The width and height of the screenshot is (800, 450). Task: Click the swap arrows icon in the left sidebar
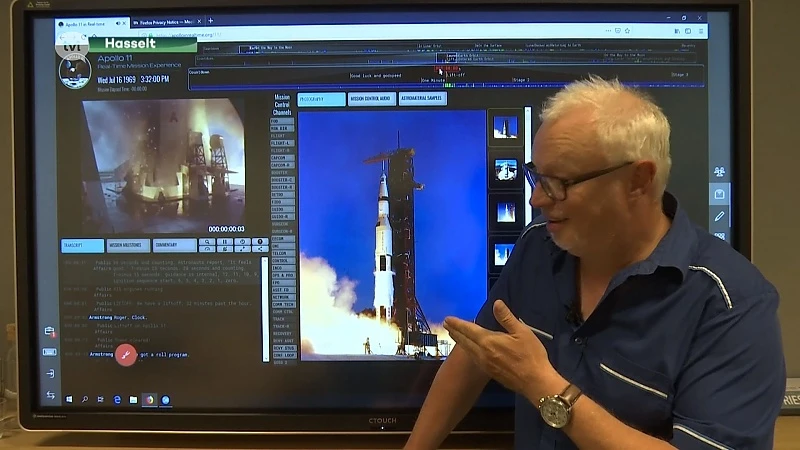click(x=50, y=395)
